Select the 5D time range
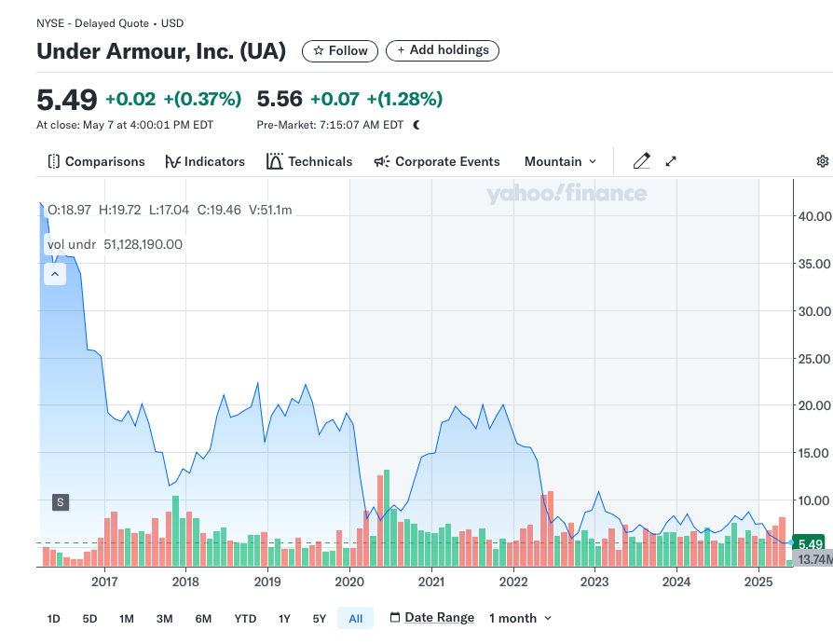The image size is (833, 644). (89, 619)
